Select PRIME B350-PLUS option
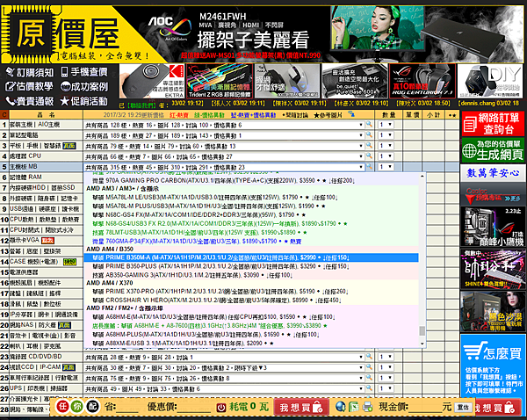The image size is (527, 420). pyautogui.click(x=251, y=266)
